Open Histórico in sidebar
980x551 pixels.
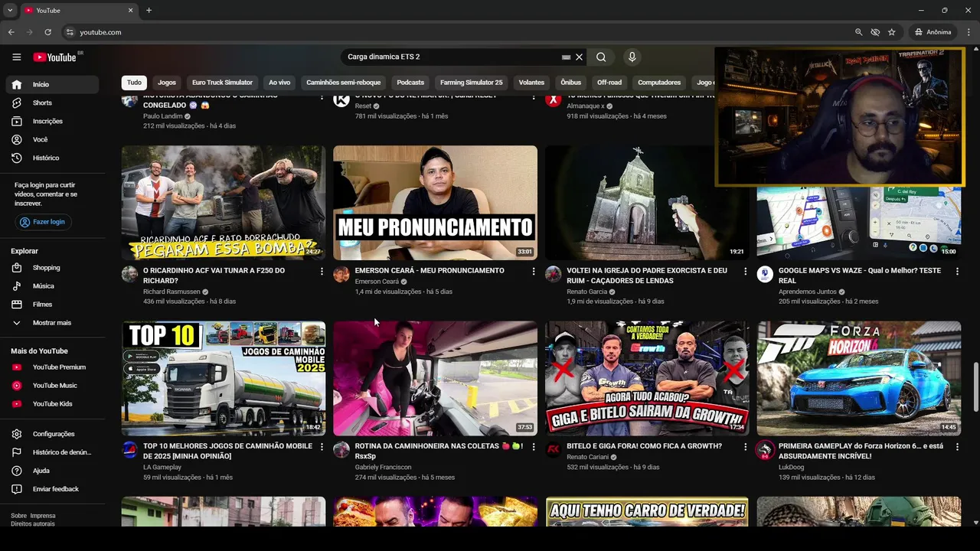point(52,158)
